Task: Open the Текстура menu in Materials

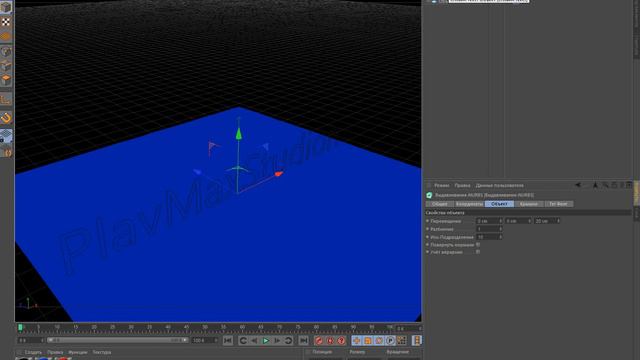Action: pos(102,352)
